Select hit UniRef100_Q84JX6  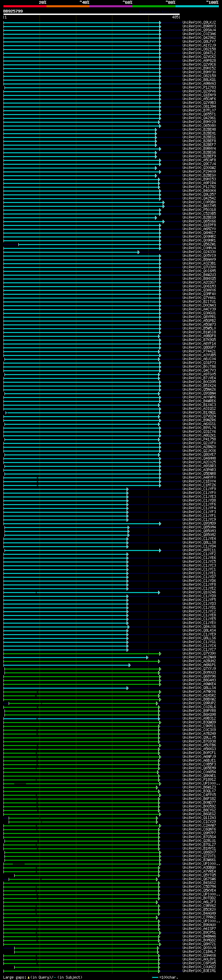coord(199,626)
